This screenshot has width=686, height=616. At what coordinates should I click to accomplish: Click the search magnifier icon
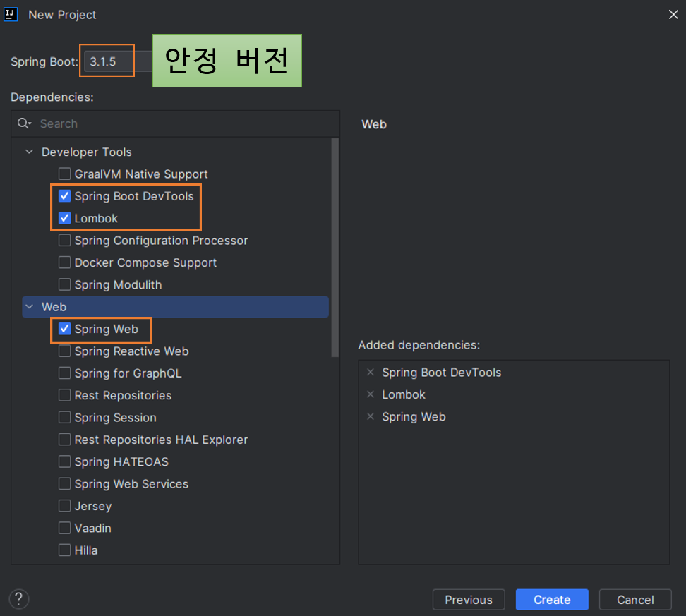pos(23,123)
